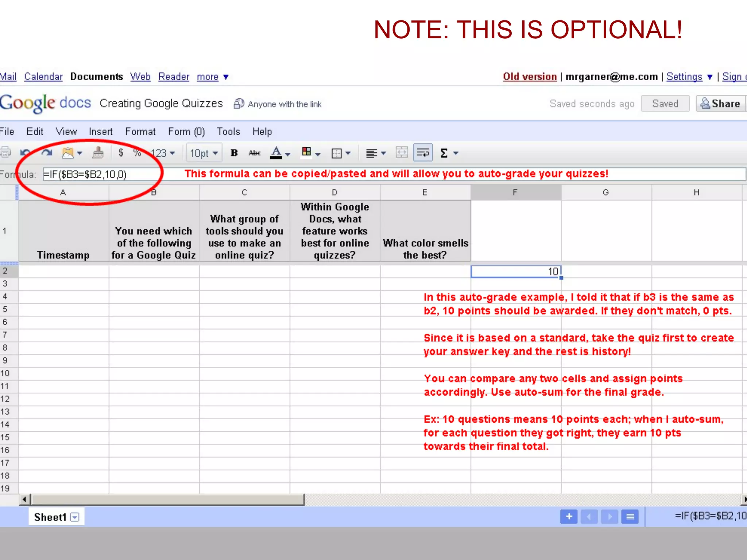The width and height of the screenshot is (747, 560).
Task: Click the print icon in toolbar
Action: pyautogui.click(x=5, y=152)
